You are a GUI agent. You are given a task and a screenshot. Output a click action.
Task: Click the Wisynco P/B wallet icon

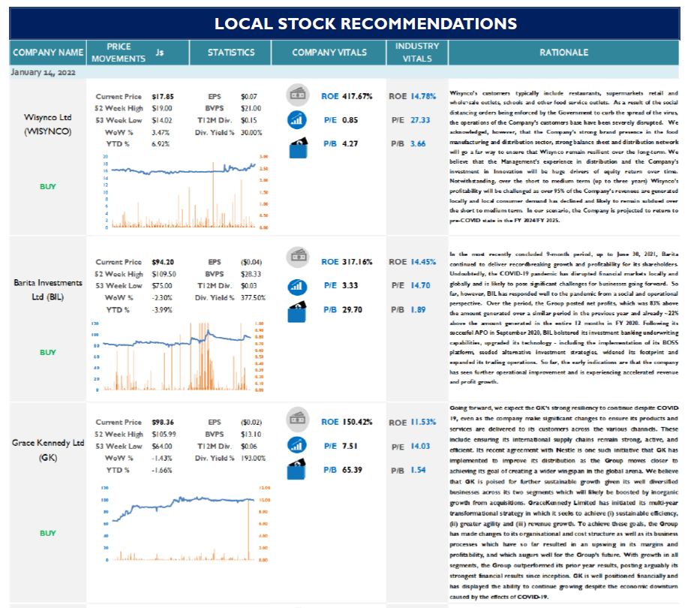pos(297,147)
